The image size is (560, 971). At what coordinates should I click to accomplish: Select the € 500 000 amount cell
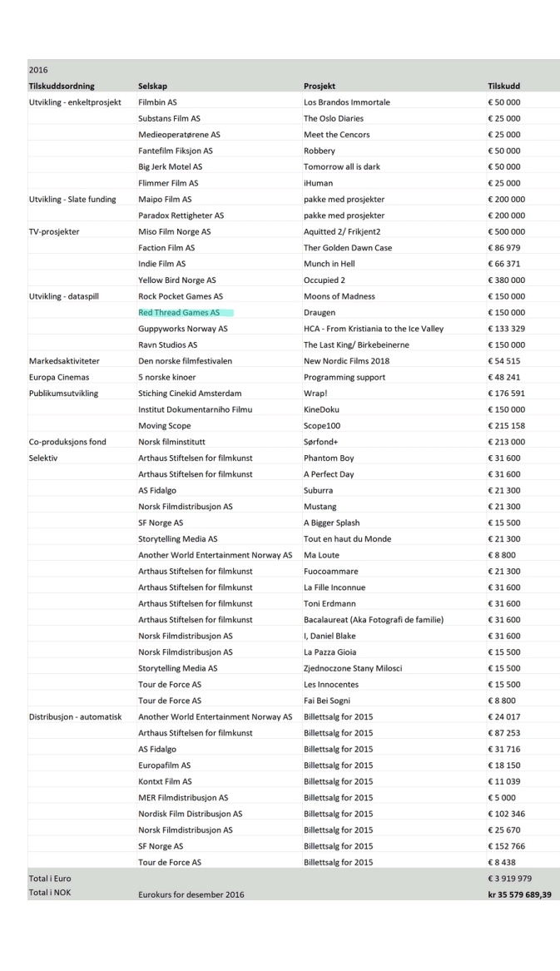click(506, 231)
